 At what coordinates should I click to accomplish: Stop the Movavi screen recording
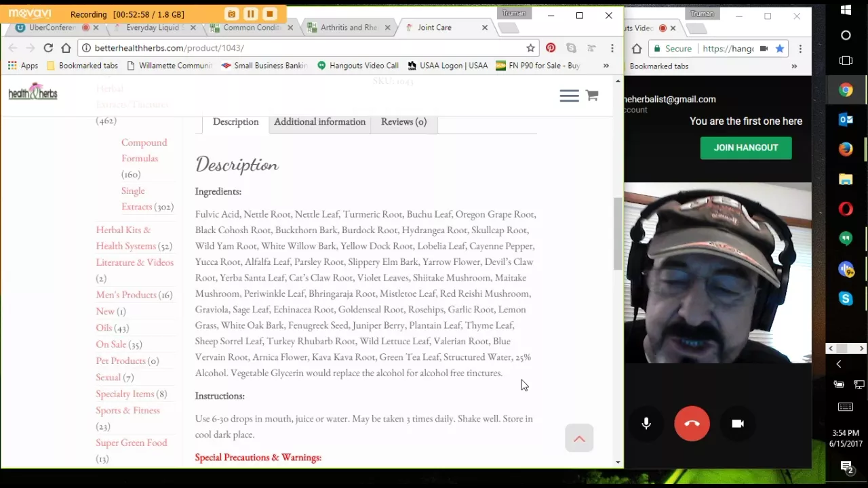point(269,14)
